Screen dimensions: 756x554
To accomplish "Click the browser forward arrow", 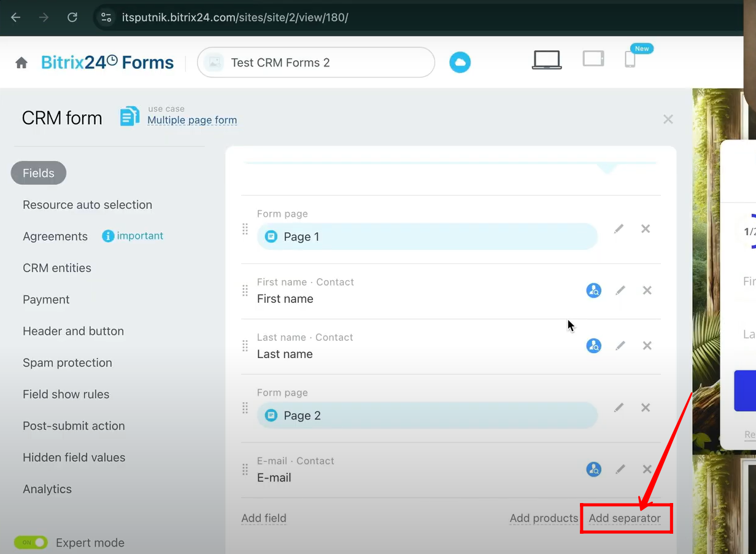I will [x=44, y=17].
